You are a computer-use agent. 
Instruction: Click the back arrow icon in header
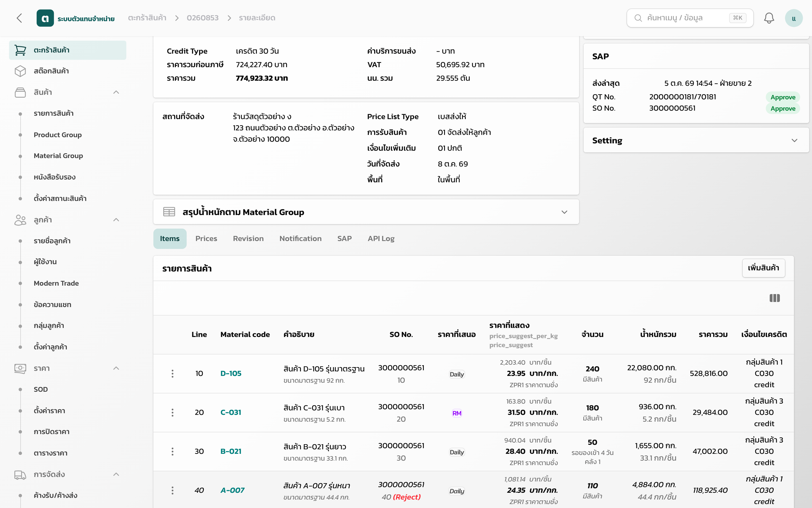19,18
